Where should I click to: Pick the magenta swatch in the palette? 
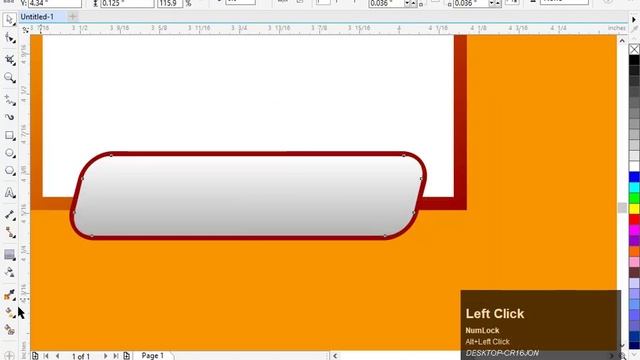[634, 230]
